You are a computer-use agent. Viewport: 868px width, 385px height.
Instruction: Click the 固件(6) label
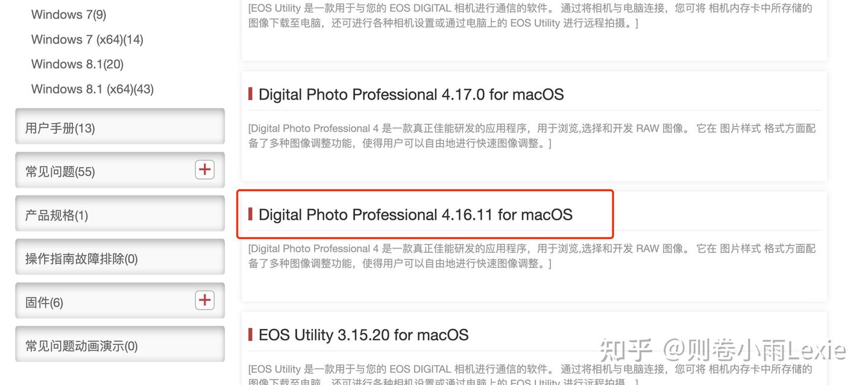coord(44,302)
